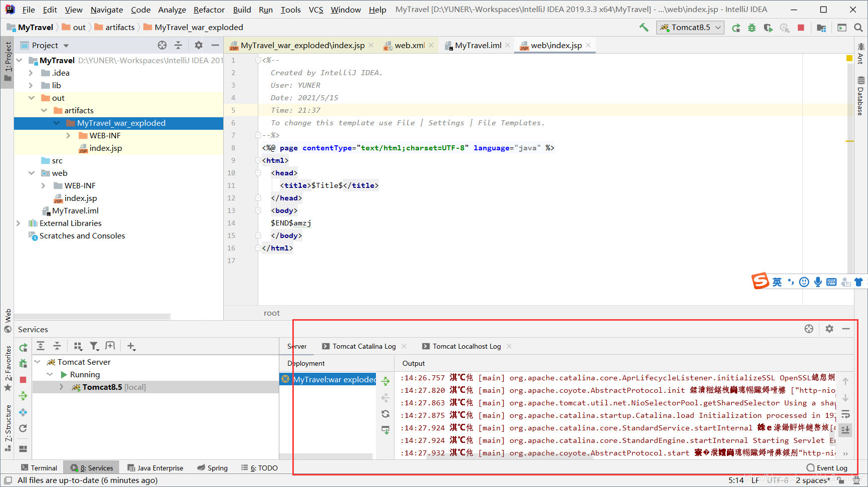Collapse the artifacts folder
This screenshot has height=487, width=868.
click(x=44, y=111)
